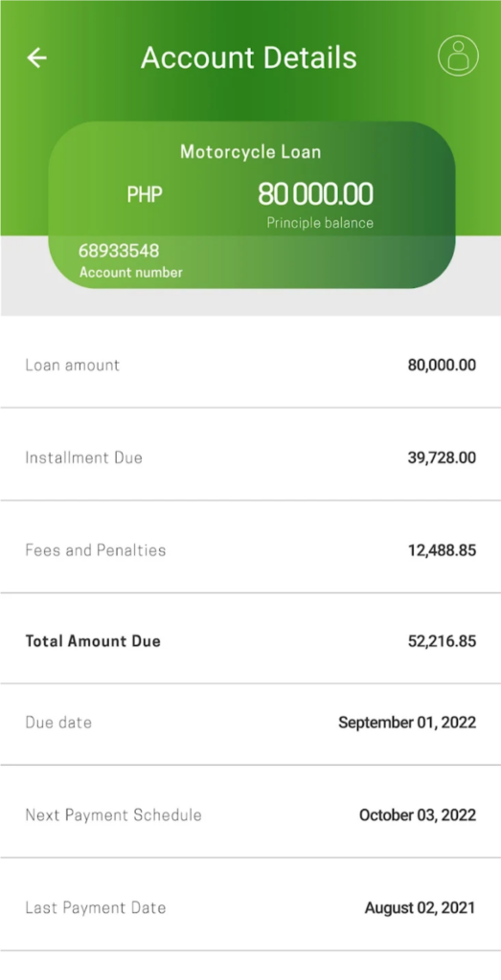Select the Total Amount Due label
Image resolution: width=501 pixels, height=980 pixels.
pyautogui.click(x=93, y=640)
